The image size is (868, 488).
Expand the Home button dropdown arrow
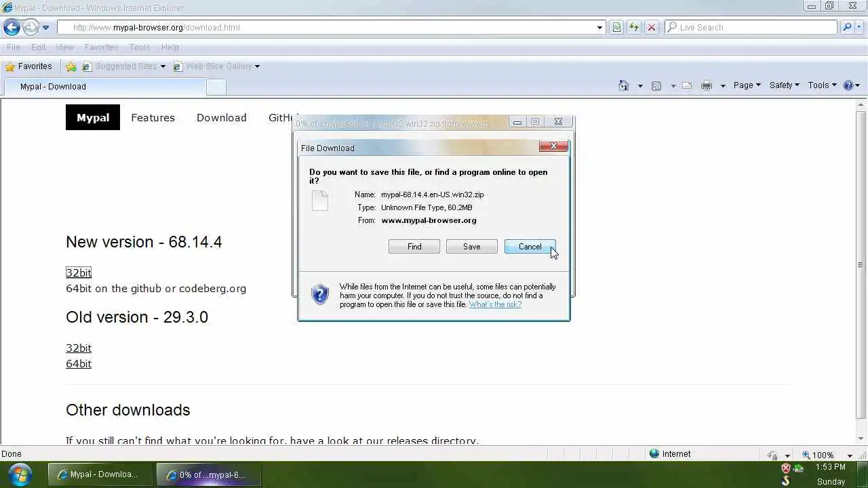(639, 86)
